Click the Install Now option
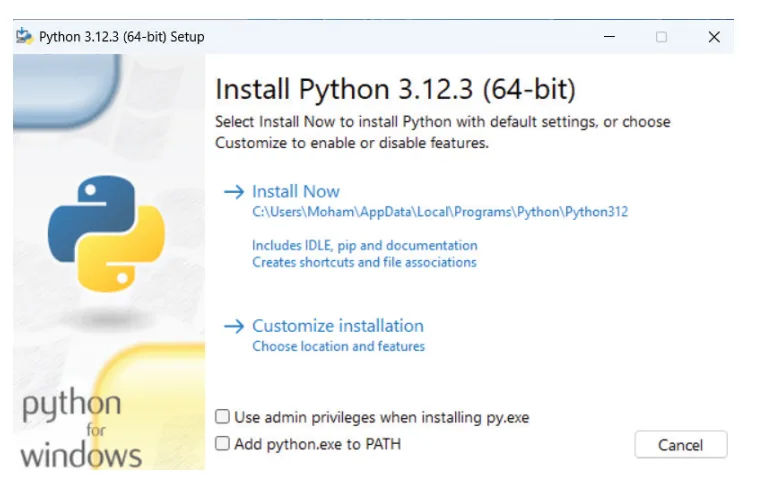 click(x=295, y=191)
